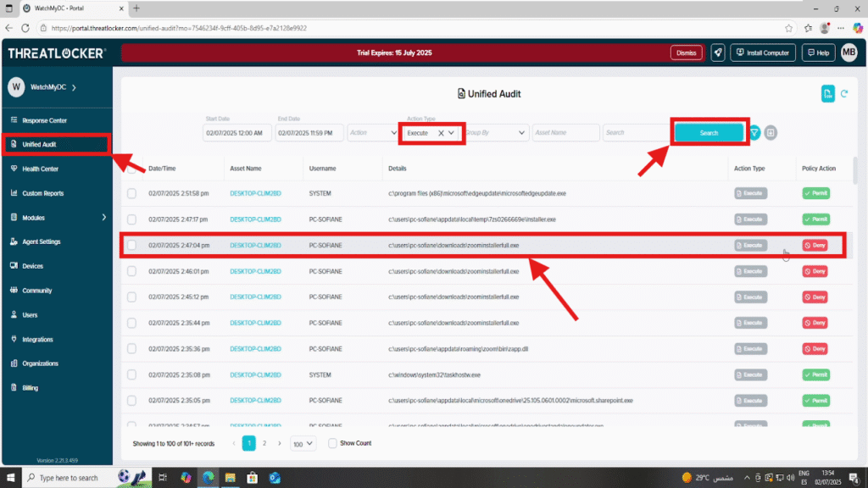868x488 pixels.
Task: Click the favorites star in address bar
Action: point(788,28)
